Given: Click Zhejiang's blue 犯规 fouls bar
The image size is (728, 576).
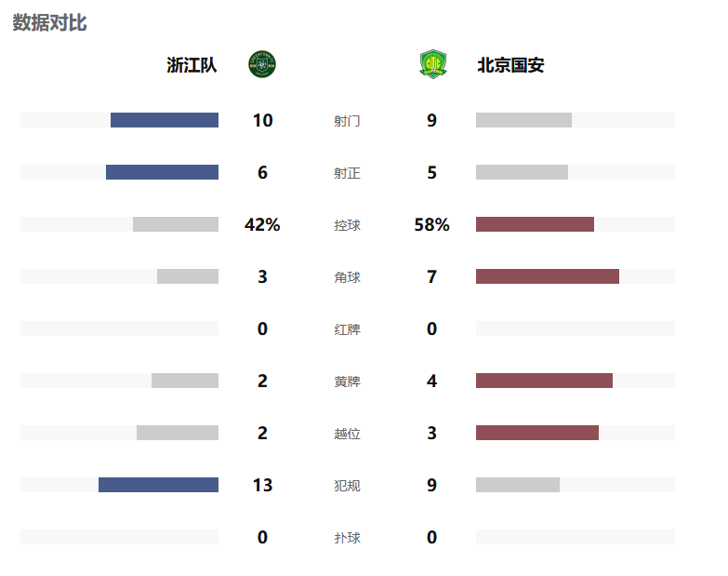Looking at the screenshot, I should (x=158, y=485).
